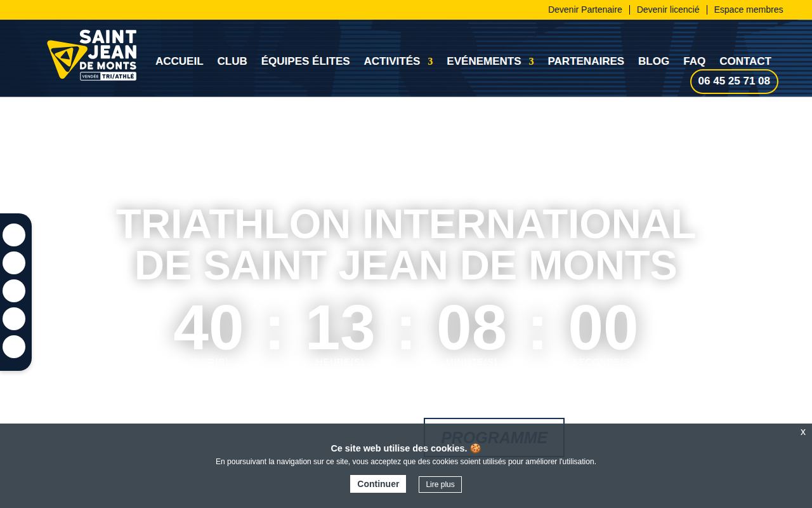Select the 40 days countdown value
Screen dimensions: 812x508
[208, 328]
